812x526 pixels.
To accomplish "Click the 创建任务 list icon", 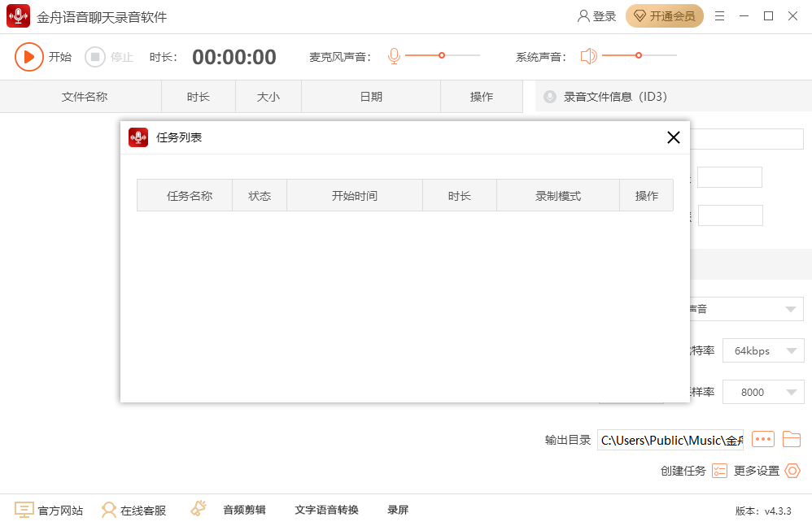I will [720, 471].
